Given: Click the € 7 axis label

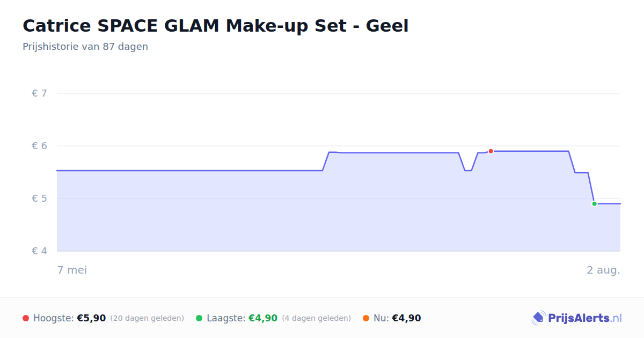Looking at the screenshot, I should pyautogui.click(x=40, y=93).
